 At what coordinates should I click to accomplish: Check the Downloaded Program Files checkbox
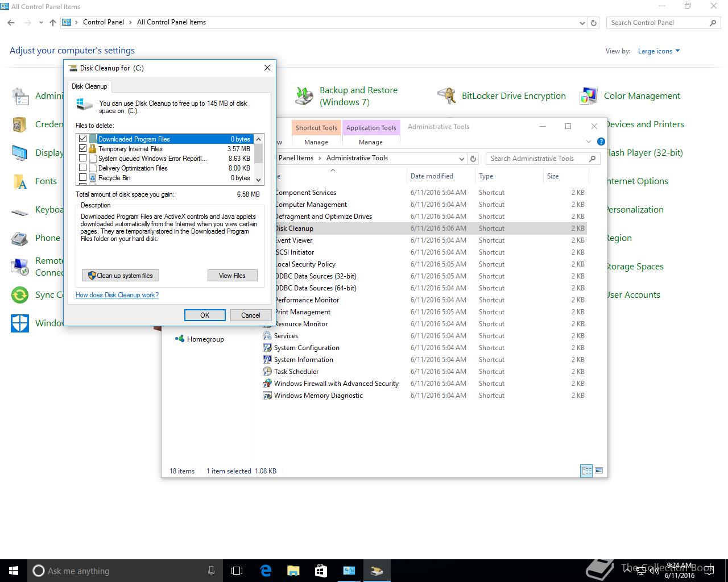tap(83, 139)
